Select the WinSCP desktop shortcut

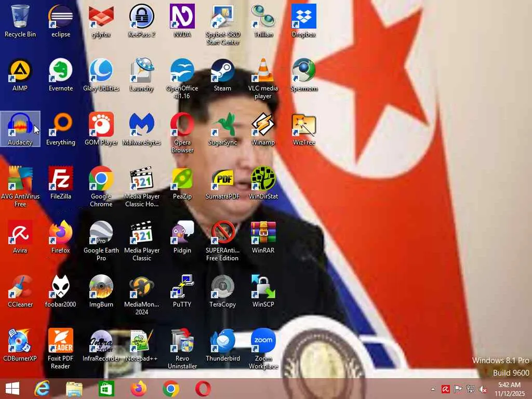pyautogui.click(x=263, y=291)
